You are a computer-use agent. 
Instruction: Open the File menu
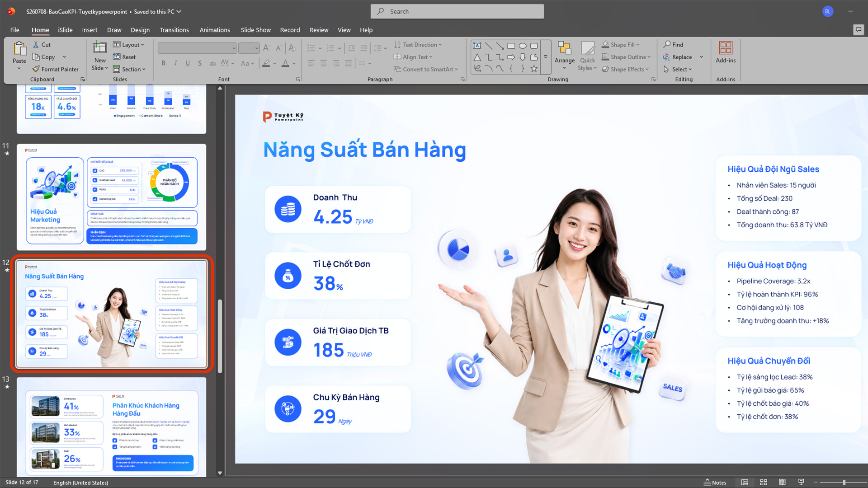(15, 30)
